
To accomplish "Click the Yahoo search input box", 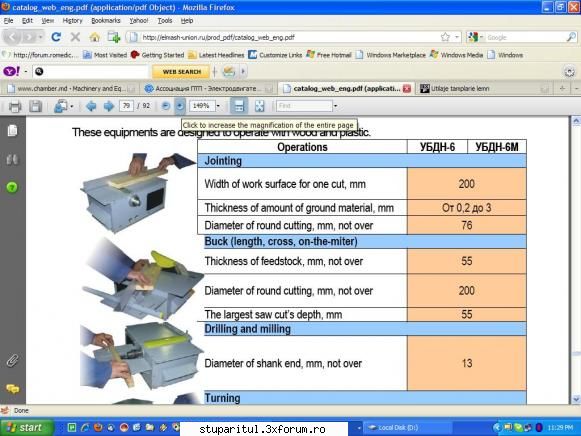I will click(x=90, y=71).
